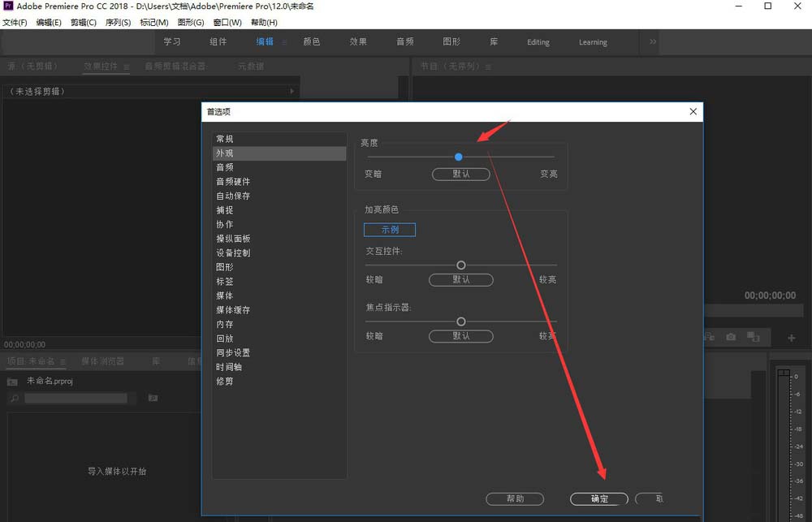Click the 焦点指示器 slider handle

point(461,321)
